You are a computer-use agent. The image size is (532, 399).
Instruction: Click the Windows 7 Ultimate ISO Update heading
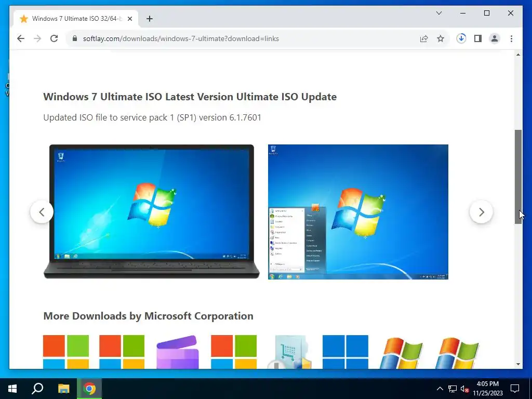tap(190, 97)
